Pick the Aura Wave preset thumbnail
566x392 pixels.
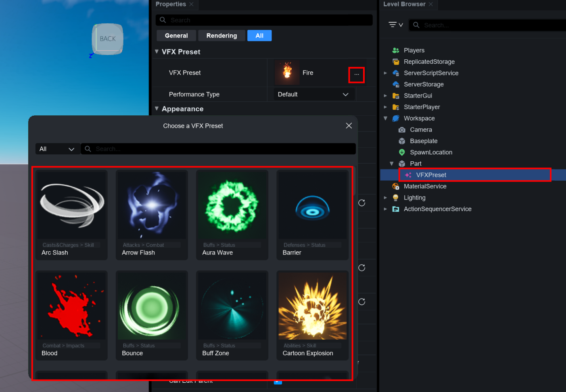point(232,206)
